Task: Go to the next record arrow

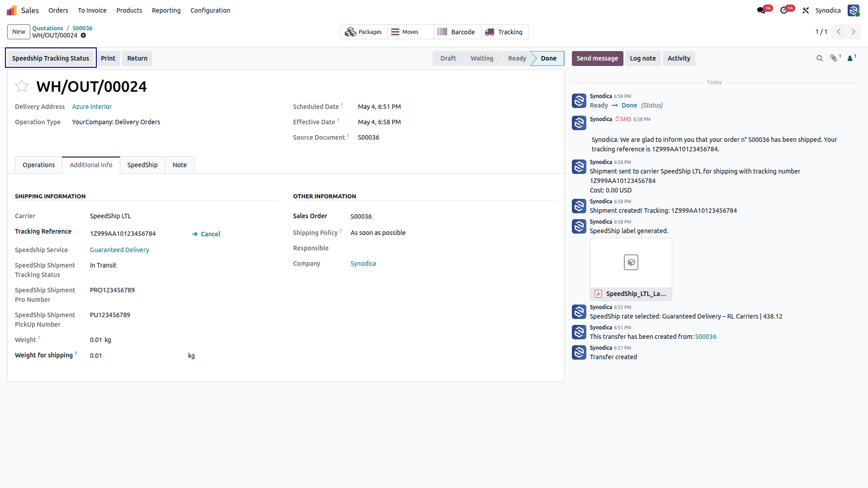Action: tap(854, 32)
